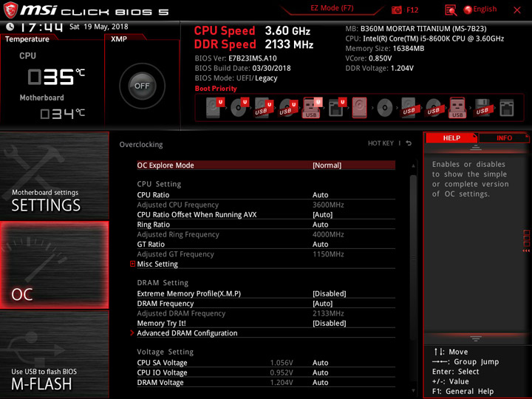Select the UEFI USB CD/DVD boot icon
The height and width of the screenshot is (399, 532).
(288, 108)
